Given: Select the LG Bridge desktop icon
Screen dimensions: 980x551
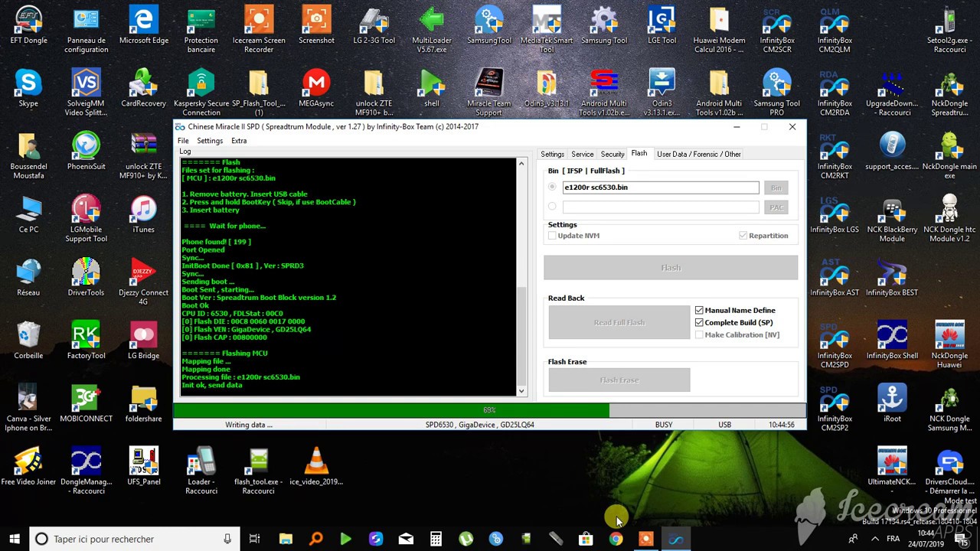Looking at the screenshot, I should 144,341.
